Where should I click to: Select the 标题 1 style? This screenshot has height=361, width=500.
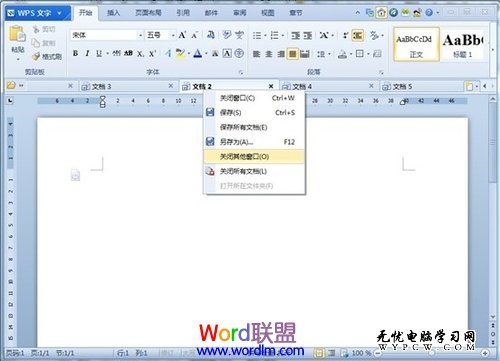(463, 45)
